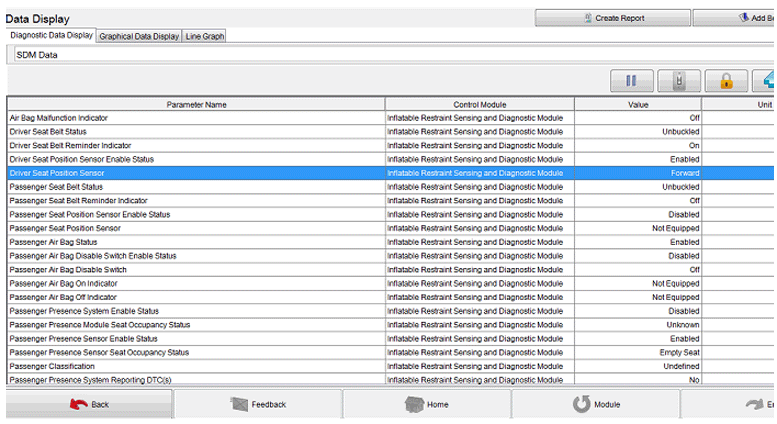This screenshot has height=424, width=777.
Task: Select Passenger Seat Position Sensor row
Action: coord(390,228)
